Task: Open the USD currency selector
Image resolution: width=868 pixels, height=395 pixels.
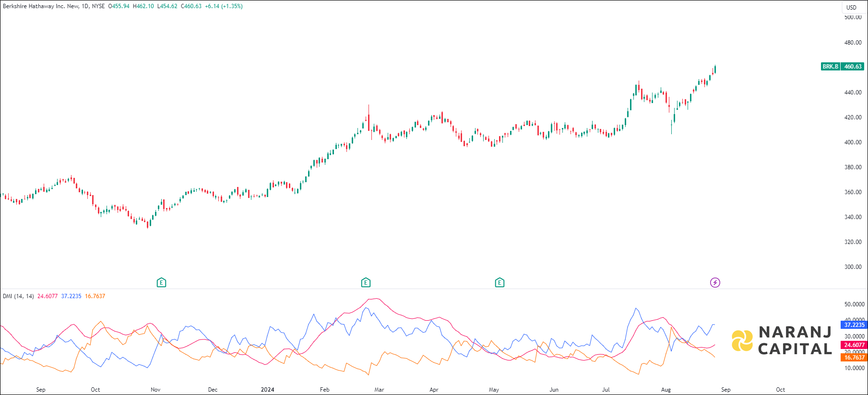Action: click(x=851, y=7)
